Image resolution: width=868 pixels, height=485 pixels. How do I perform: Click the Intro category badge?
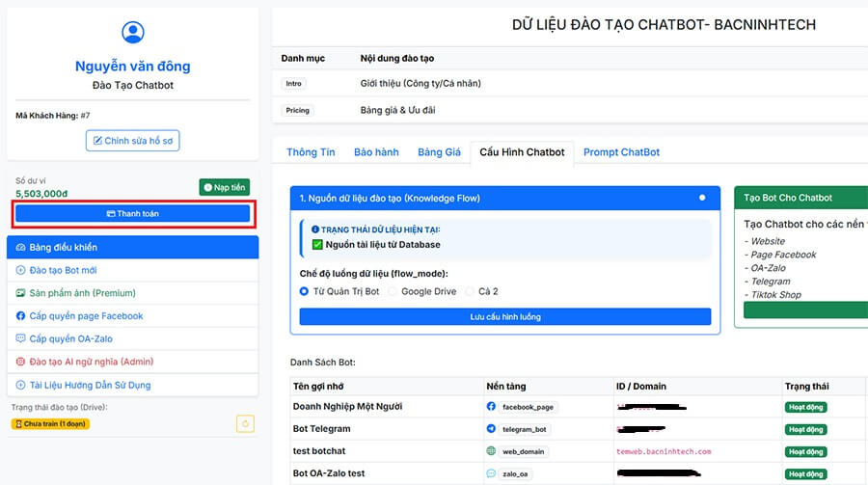click(293, 84)
